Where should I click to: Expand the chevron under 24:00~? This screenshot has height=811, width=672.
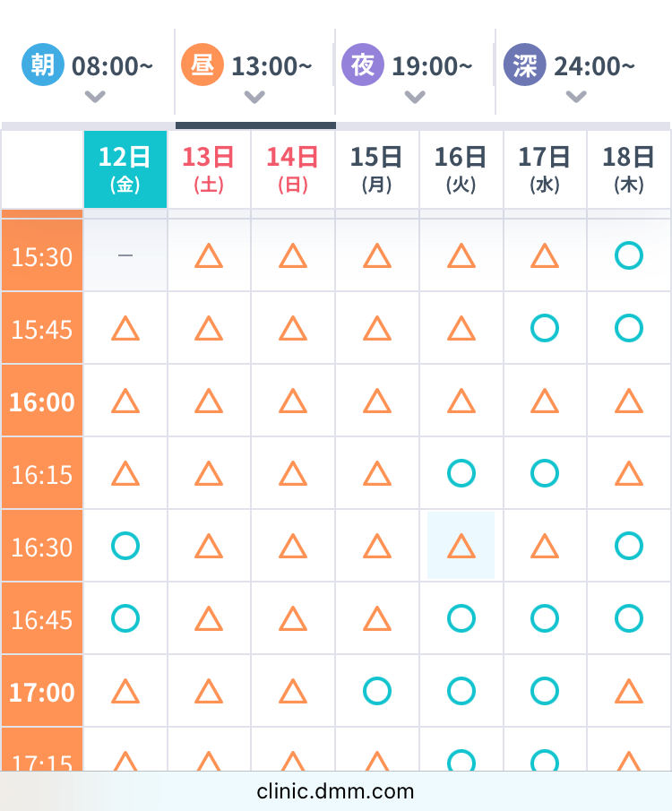pyautogui.click(x=576, y=97)
